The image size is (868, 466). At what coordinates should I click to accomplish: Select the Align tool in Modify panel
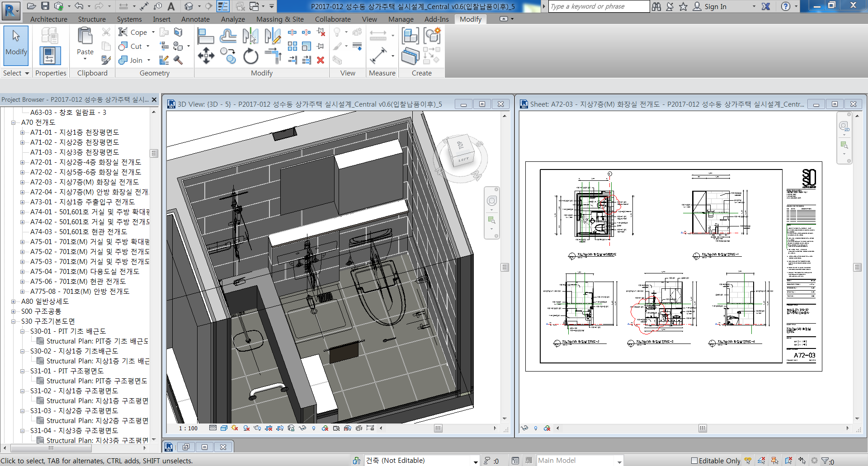[206, 36]
